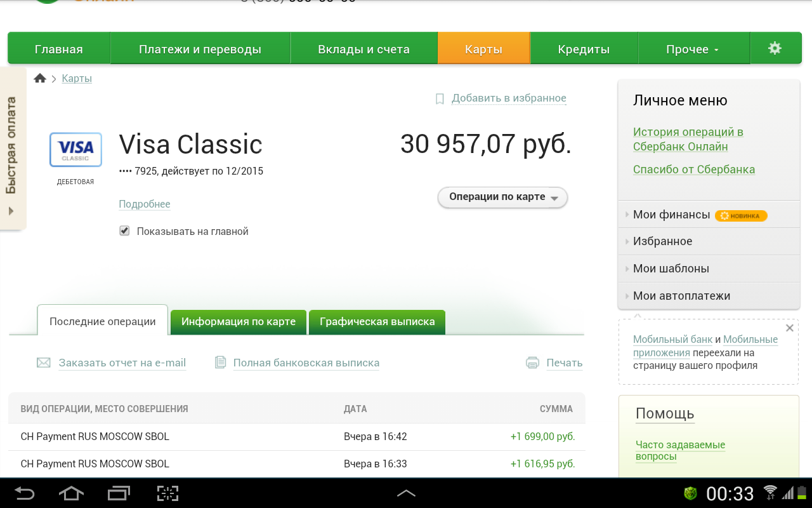This screenshot has height=508, width=812.
Task: Click the Карты breadcrumb link
Action: pos(77,79)
